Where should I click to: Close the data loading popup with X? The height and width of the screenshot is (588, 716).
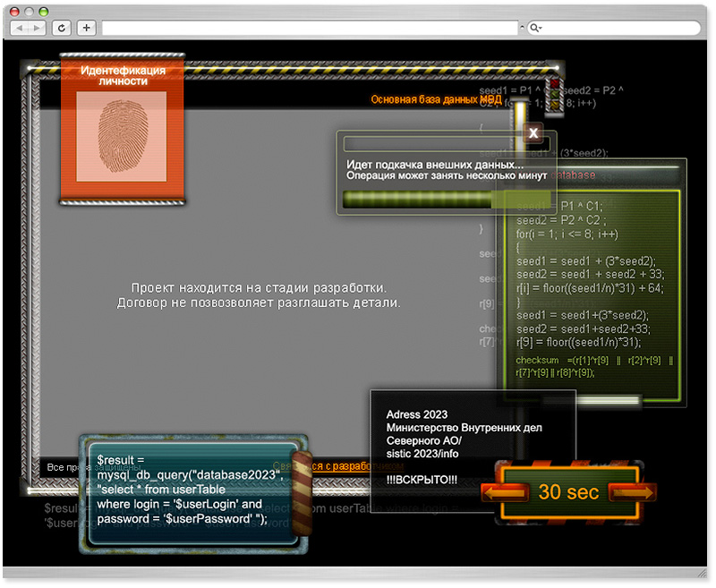coord(533,133)
